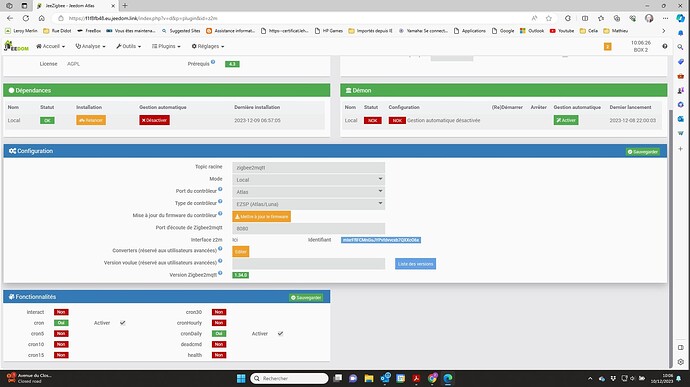Open the Mode dropdown showing Local
The image size is (690, 387).
tap(308, 180)
